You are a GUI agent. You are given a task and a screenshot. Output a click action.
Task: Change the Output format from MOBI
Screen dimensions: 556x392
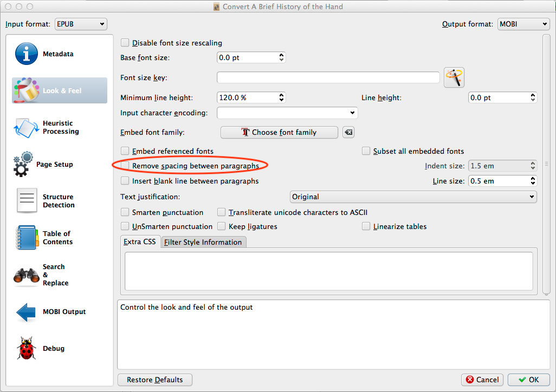point(523,24)
